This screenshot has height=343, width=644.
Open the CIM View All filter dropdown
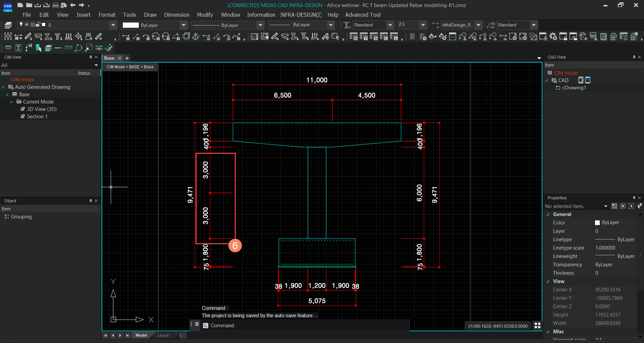96,65
